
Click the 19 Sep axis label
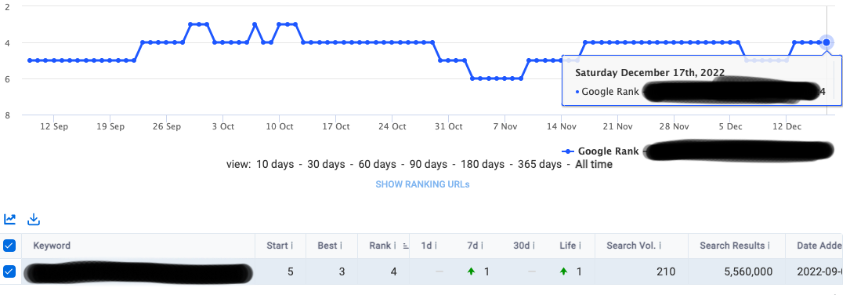tap(110, 126)
